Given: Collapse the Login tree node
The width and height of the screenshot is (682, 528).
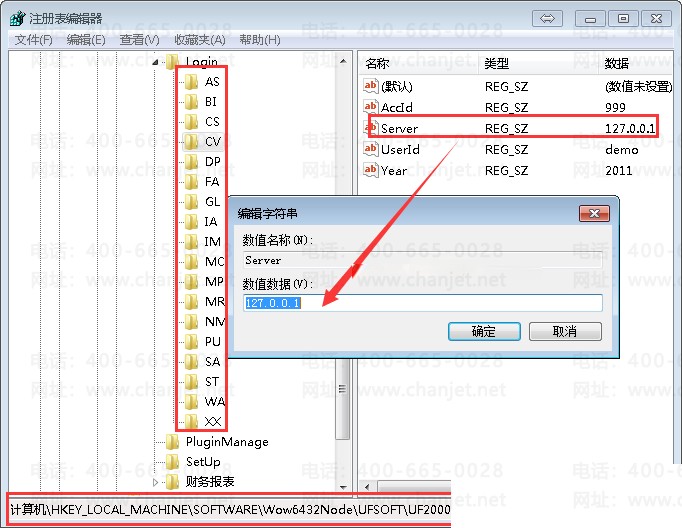Looking at the screenshot, I should pyautogui.click(x=155, y=62).
